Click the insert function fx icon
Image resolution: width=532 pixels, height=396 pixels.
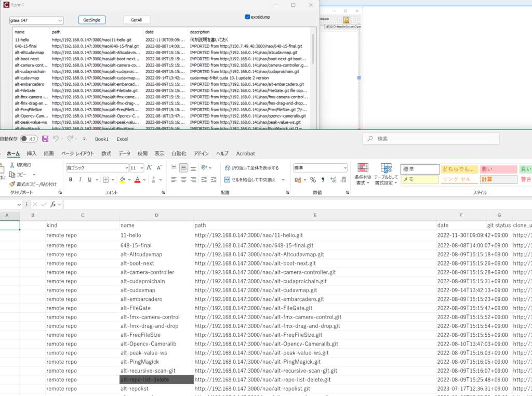click(53, 204)
